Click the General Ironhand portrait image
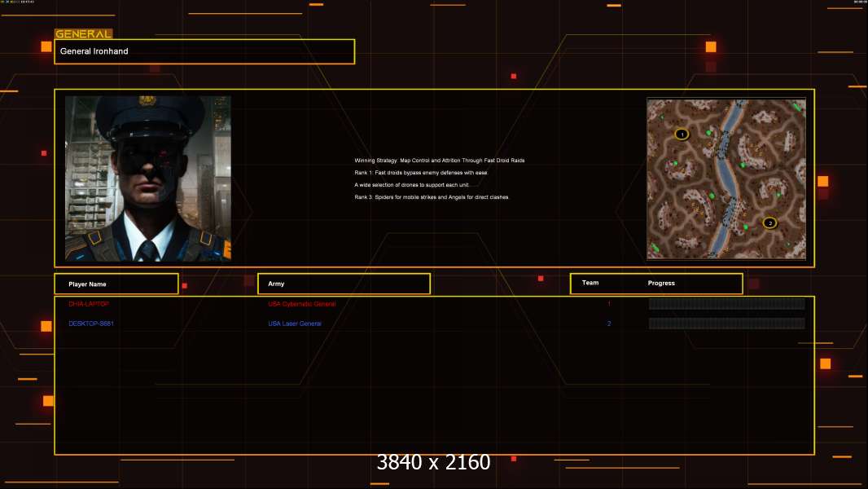The height and width of the screenshot is (489, 868). 148,178
